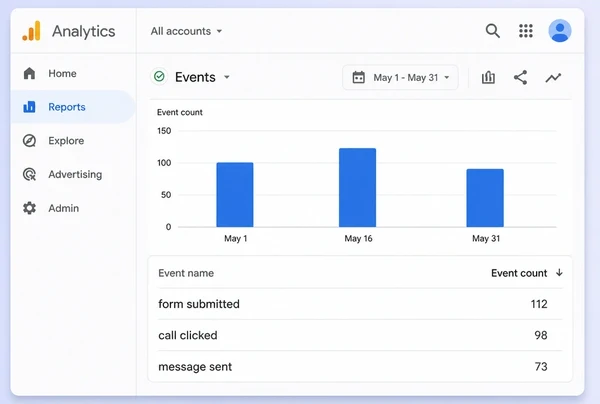The image size is (600, 404).
Task: Click the Event count column header
Action: 519,273
